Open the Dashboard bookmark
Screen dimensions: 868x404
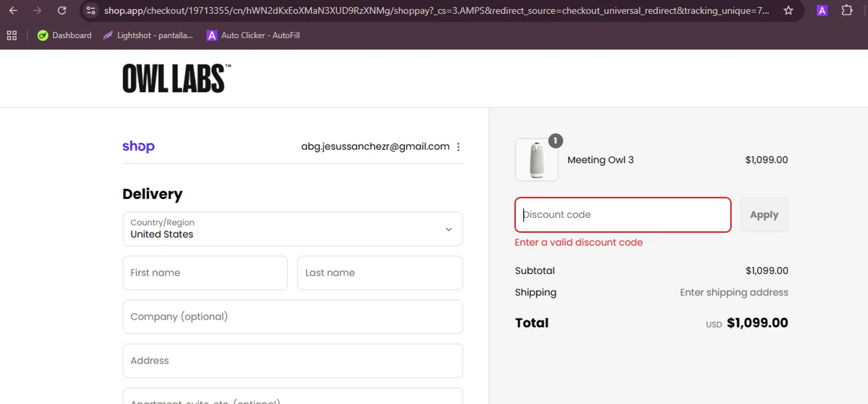[64, 35]
